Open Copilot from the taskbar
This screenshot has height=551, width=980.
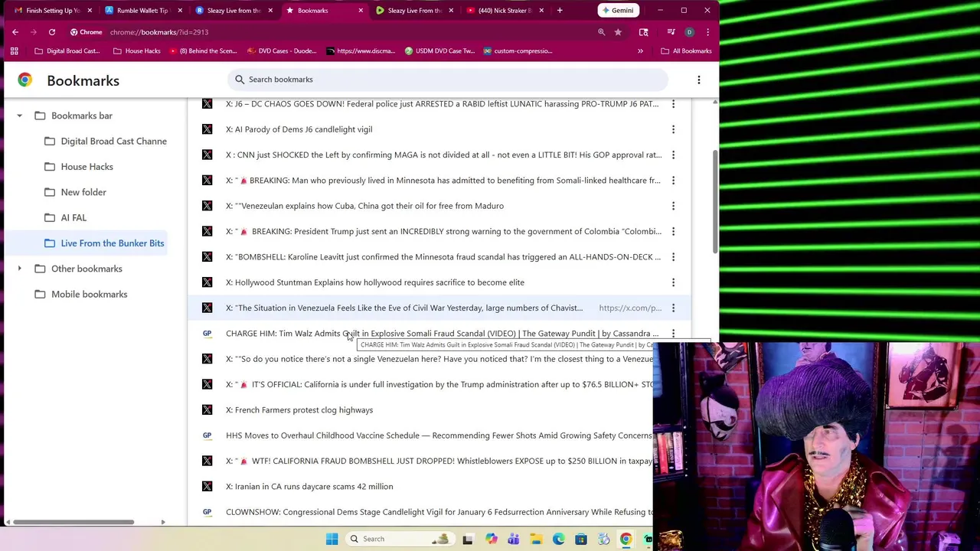pos(491,539)
